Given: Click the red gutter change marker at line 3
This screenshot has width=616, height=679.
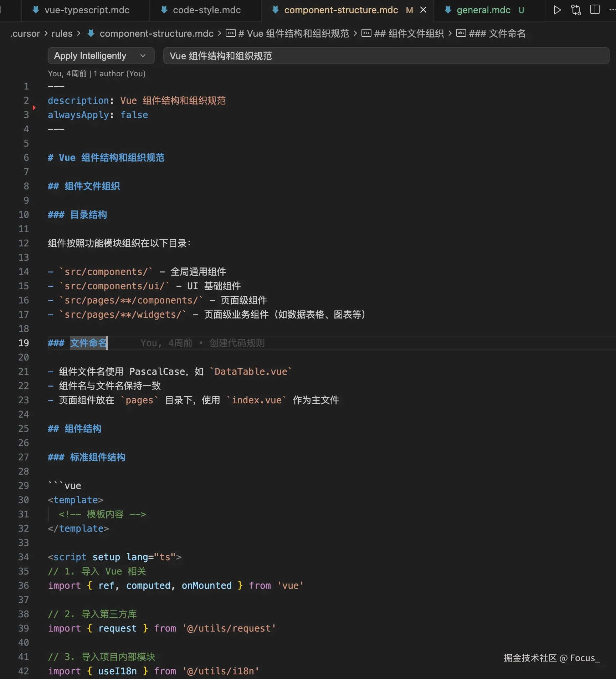Looking at the screenshot, I should point(34,107).
